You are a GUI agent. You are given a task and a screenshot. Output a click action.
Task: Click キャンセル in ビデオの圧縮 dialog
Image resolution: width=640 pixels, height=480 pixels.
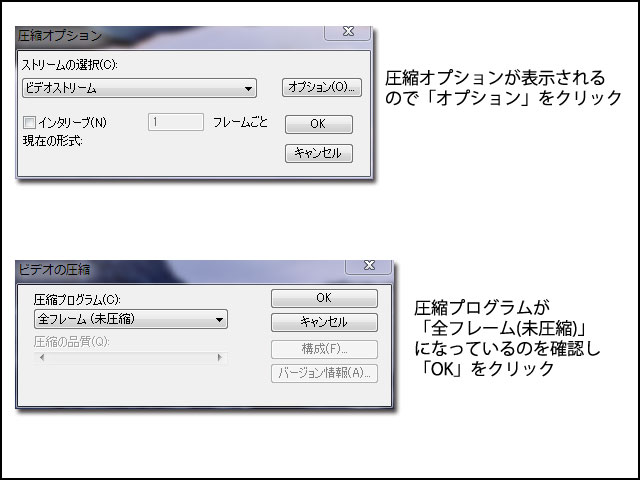coord(324,322)
